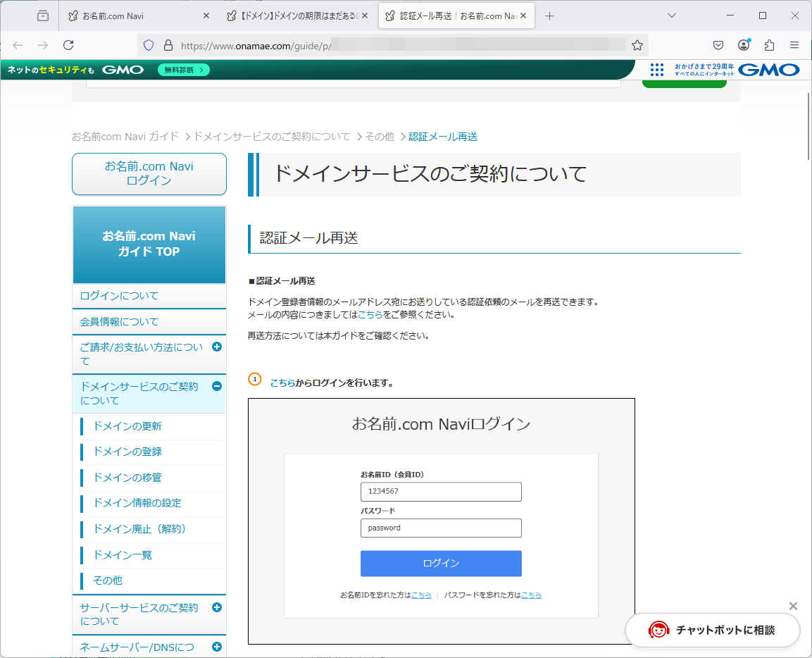Click the お名前.com Navi ログイン button
This screenshot has width=812, height=658.
(149, 173)
